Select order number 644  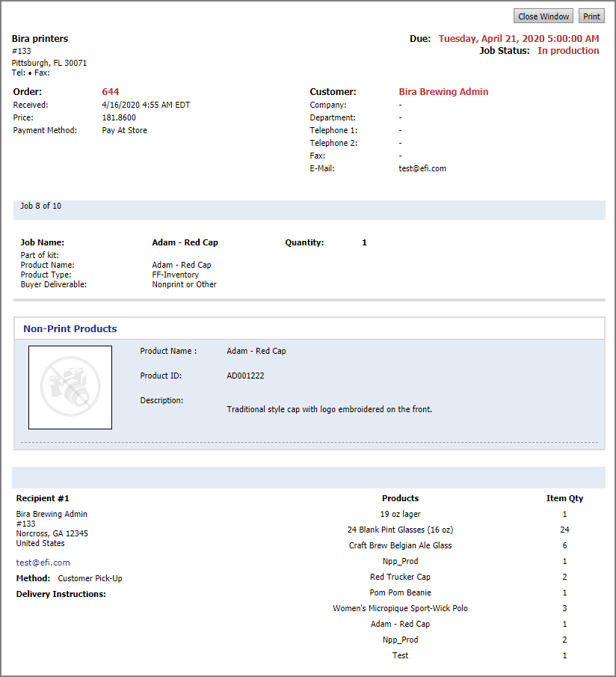pyautogui.click(x=111, y=92)
